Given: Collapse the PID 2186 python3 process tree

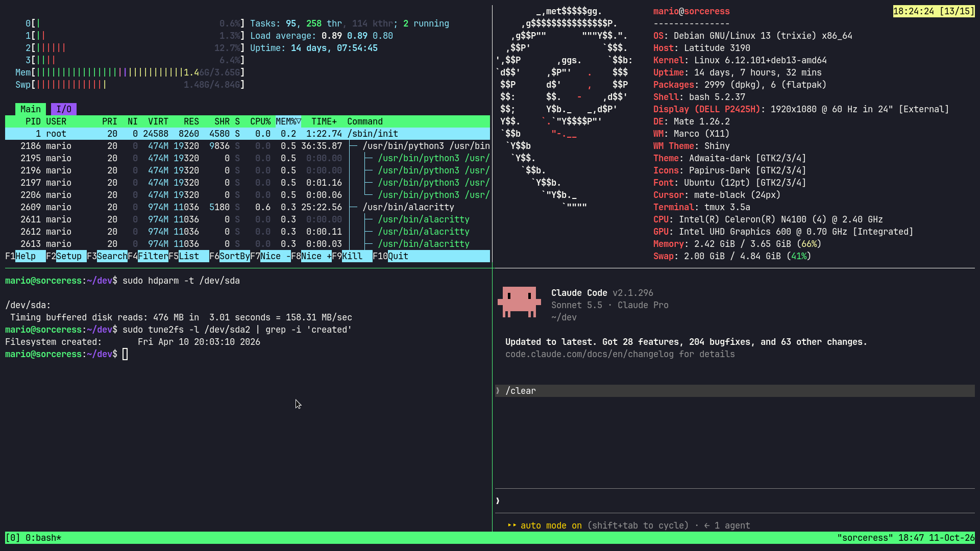Looking at the screenshot, I should point(353,146).
